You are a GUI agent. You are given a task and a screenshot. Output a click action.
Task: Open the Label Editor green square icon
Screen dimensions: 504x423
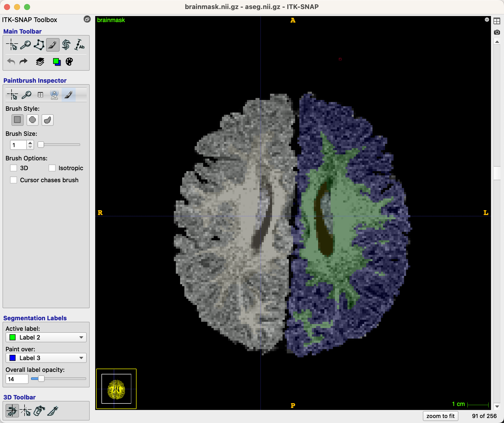click(57, 62)
